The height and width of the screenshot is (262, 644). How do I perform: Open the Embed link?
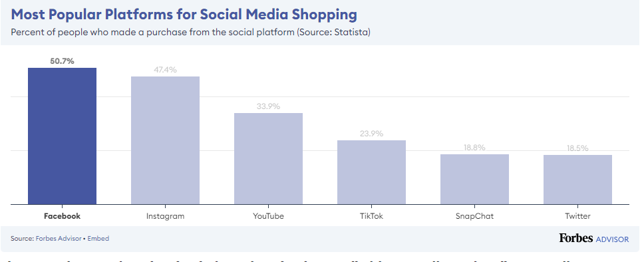98,238
